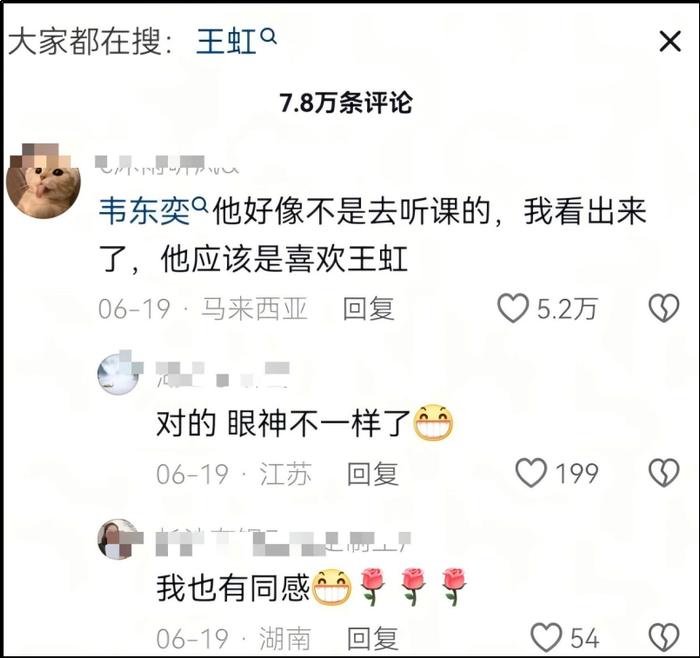Dislike the top Malaysia comment
The height and width of the screenshot is (658, 700).
664,308
